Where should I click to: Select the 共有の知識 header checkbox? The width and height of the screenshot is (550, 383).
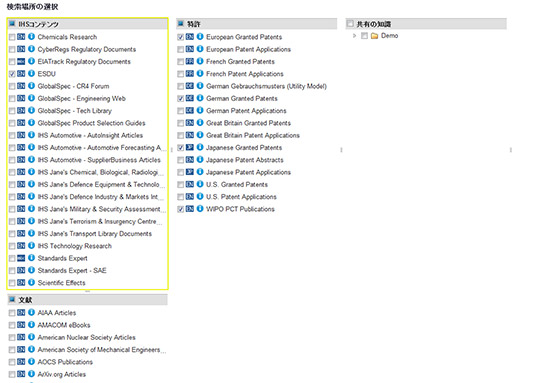[x=350, y=24]
